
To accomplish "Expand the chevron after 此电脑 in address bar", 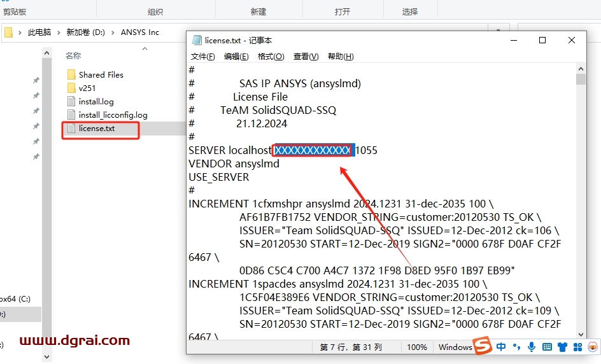I will click(59, 32).
